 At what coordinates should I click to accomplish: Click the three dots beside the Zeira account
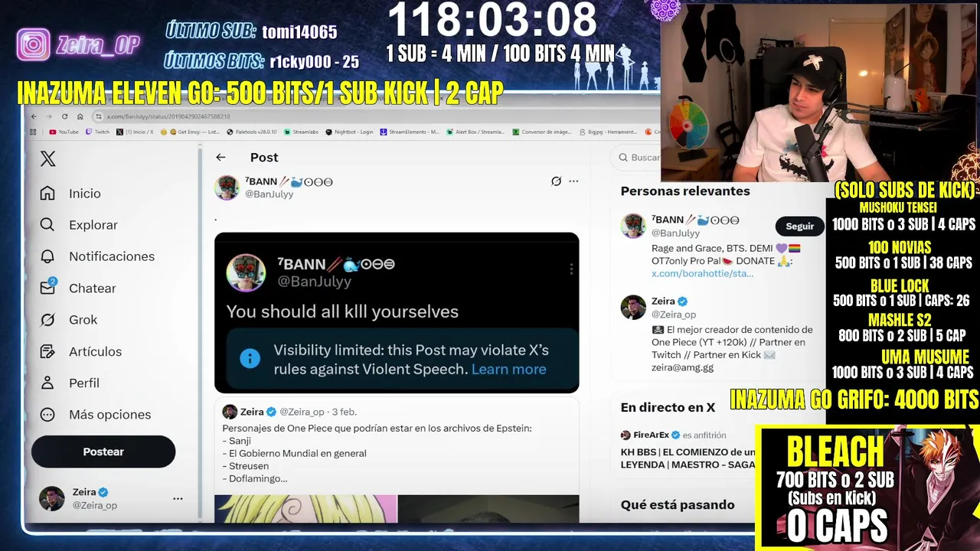(178, 498)
